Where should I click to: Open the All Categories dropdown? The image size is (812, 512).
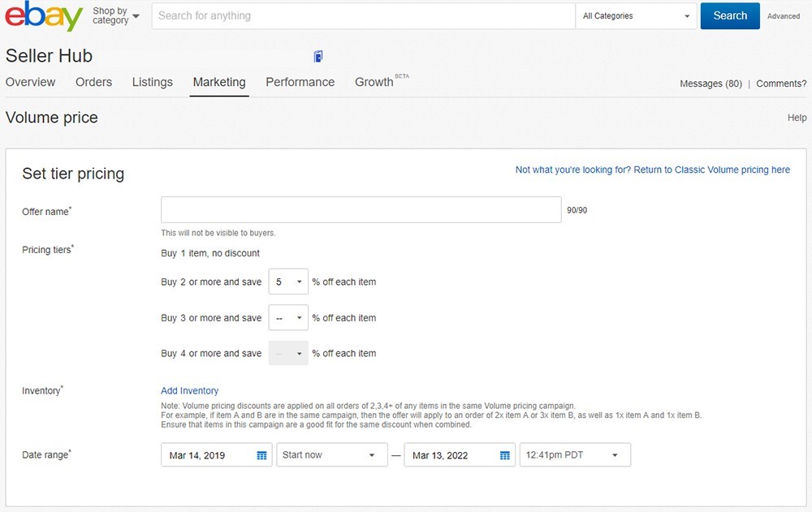point(636,16)
